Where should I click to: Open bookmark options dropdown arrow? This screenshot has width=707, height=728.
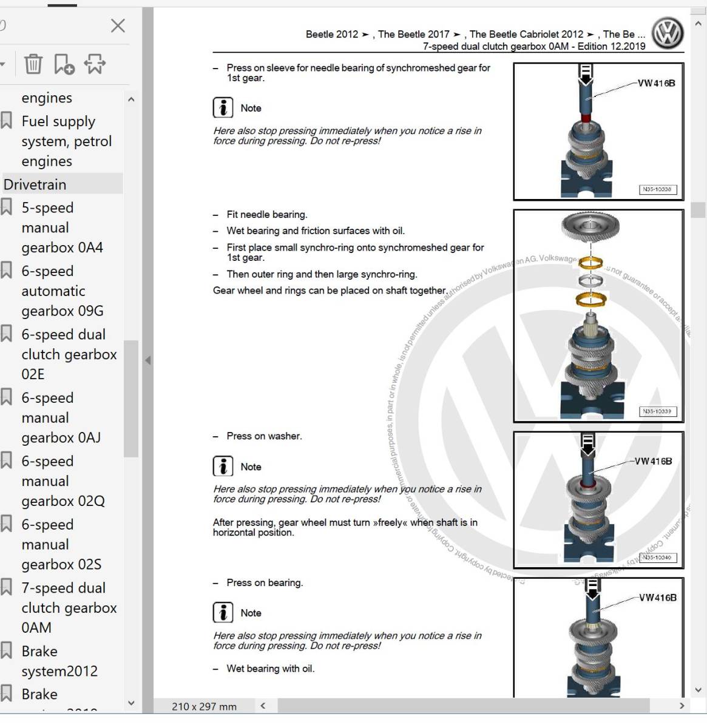click(2, 64)
